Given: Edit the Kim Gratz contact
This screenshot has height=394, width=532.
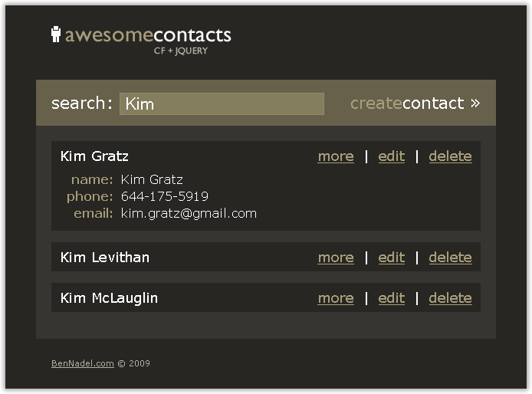Looking at the screenshot, I should click(x=391, y=156).
